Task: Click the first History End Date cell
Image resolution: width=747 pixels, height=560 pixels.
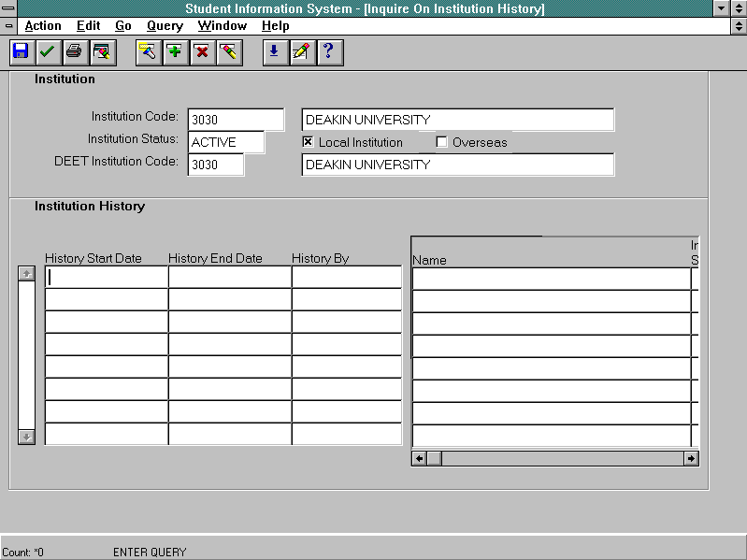Action: [x=229, y=277]
